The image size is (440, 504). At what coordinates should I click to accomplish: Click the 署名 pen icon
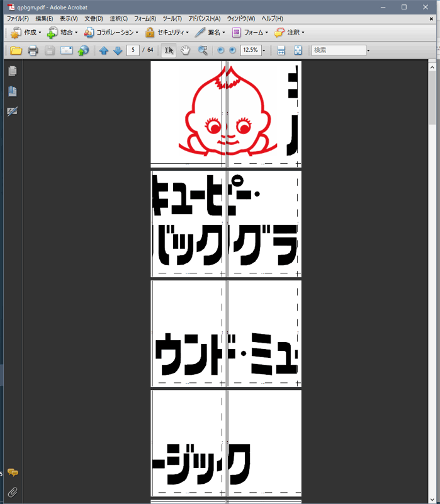200,33
